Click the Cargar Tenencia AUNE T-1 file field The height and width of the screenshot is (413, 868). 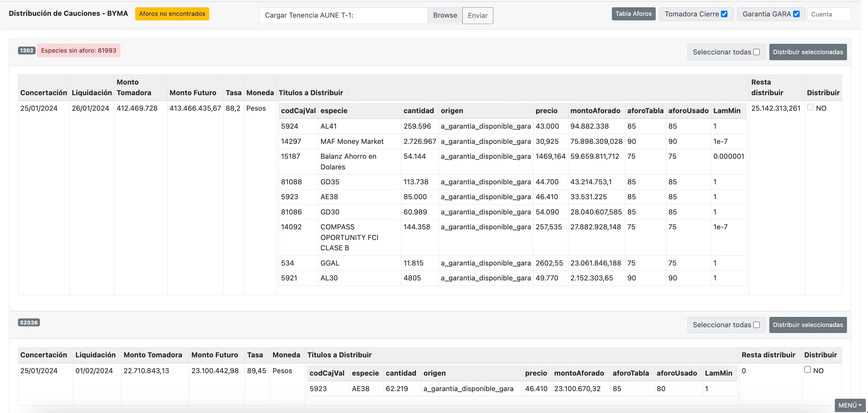click(x=343, y=16)
